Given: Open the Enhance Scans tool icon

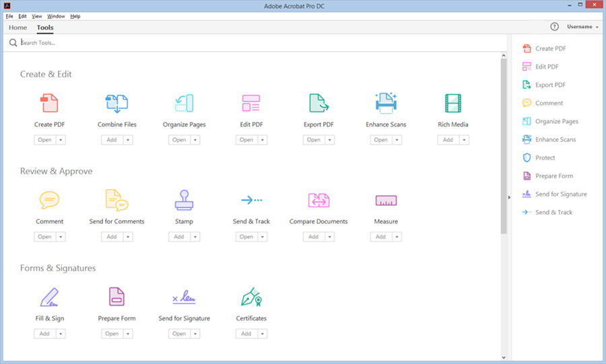Looking at the screenshot, I should tap(386, 103).
